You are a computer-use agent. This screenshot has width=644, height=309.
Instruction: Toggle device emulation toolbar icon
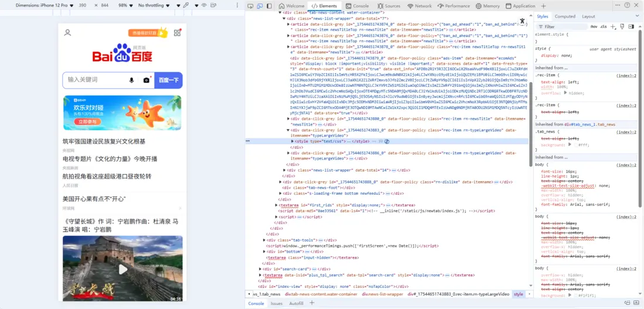[x=259, y=6]
